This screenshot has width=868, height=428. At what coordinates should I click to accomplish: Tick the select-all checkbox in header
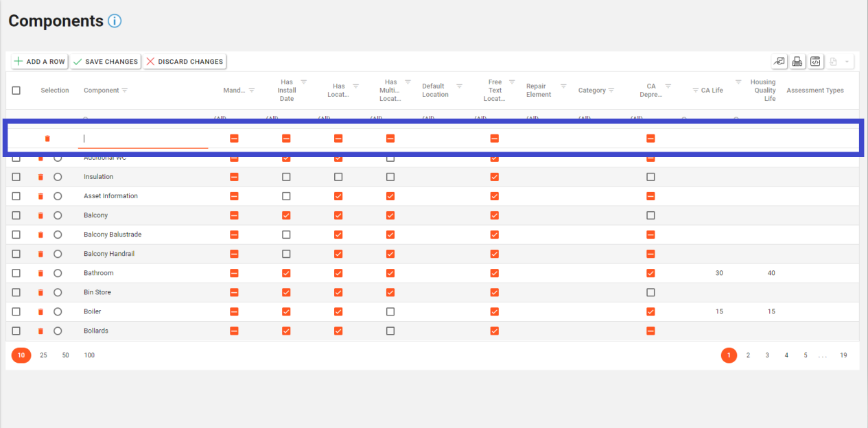pyautogui.click(x=16, y=91)
